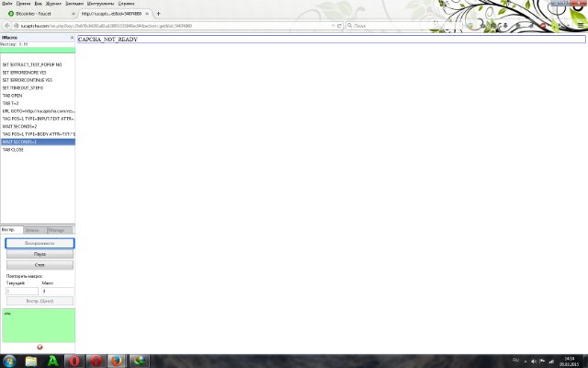This screenshot has width=588, height=368.
Task: Click the Windows Start button
Action: tap(9, 360)
